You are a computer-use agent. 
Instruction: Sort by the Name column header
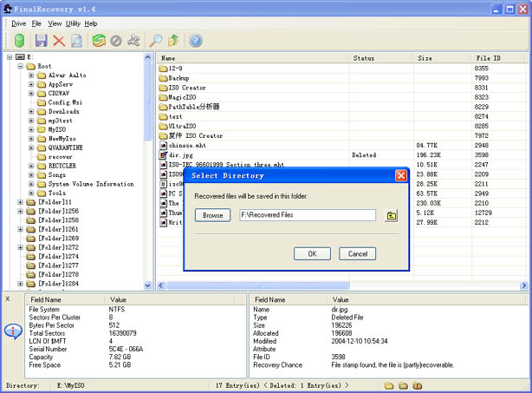[253, 58]
